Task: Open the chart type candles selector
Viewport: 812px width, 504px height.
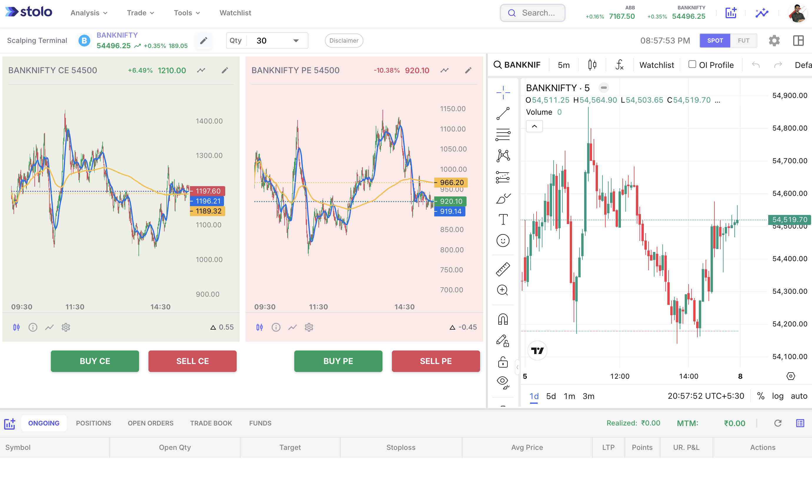Action: (592, 65)
